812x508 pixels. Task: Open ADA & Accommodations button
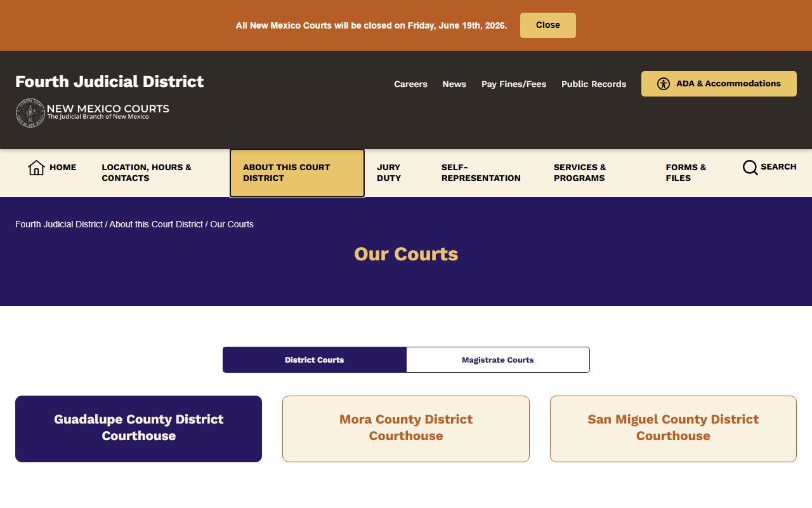click(719, 84)
